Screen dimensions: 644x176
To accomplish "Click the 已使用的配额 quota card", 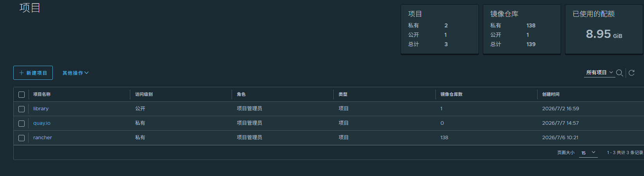I will click(x=604, y=29).
